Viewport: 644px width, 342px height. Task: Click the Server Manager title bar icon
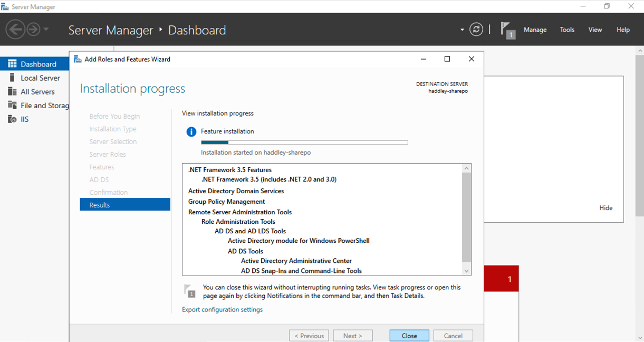click(x=5, y=7)
